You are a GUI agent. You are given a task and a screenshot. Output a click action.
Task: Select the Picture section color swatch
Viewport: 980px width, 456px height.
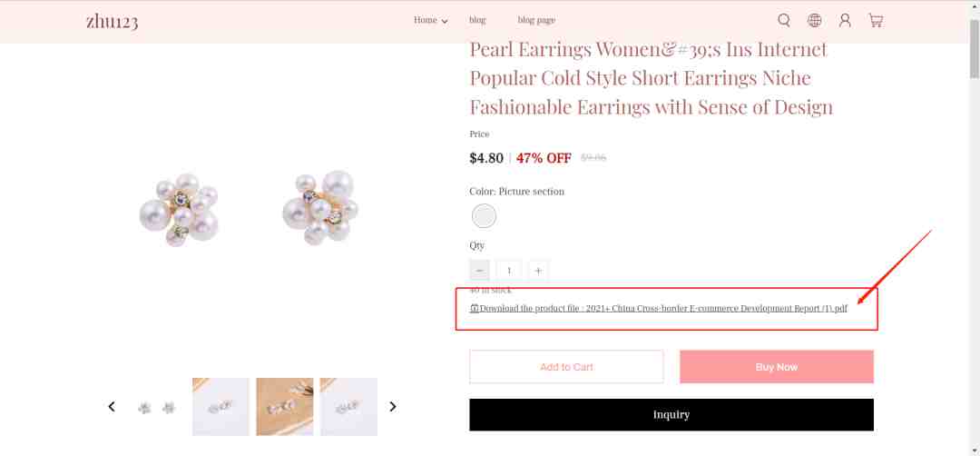[x=484, y=216]
